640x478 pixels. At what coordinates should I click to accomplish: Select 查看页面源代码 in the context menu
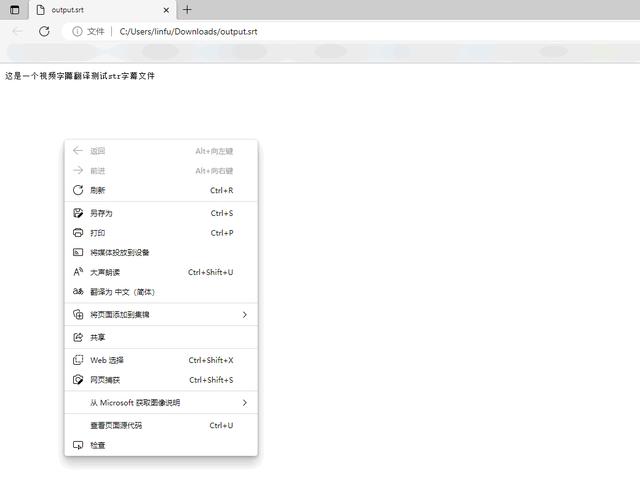point(116,425)
